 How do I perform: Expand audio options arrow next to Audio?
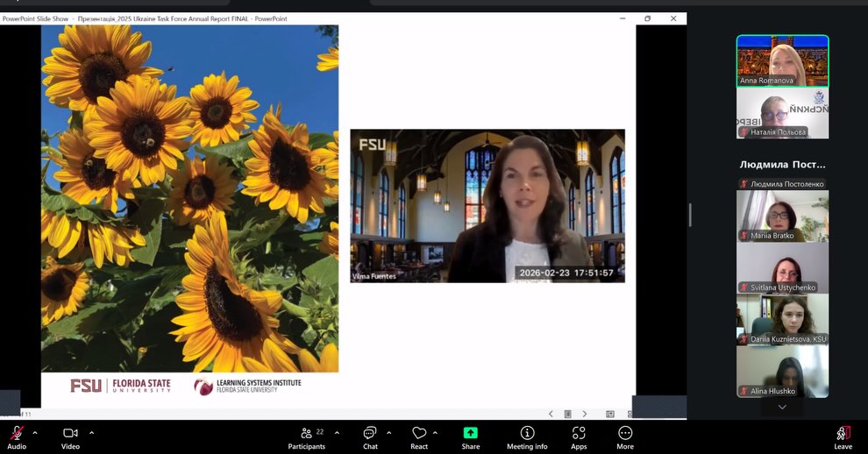tap(35, 432)
